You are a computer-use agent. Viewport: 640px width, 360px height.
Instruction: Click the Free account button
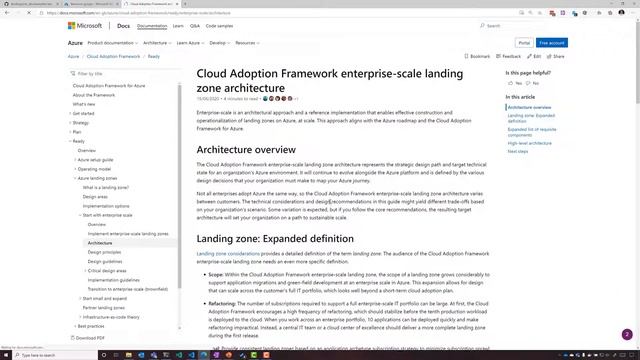point(552,43)
